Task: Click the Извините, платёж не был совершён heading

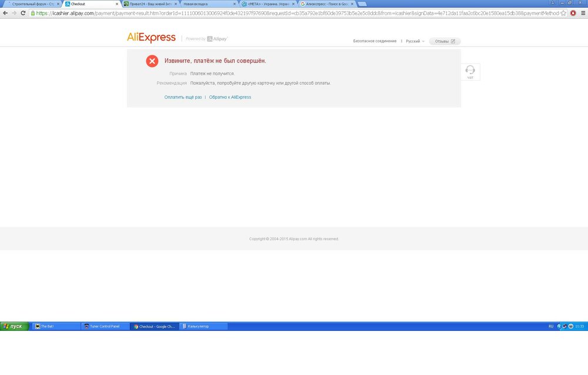Action: (x=215, y=61)
